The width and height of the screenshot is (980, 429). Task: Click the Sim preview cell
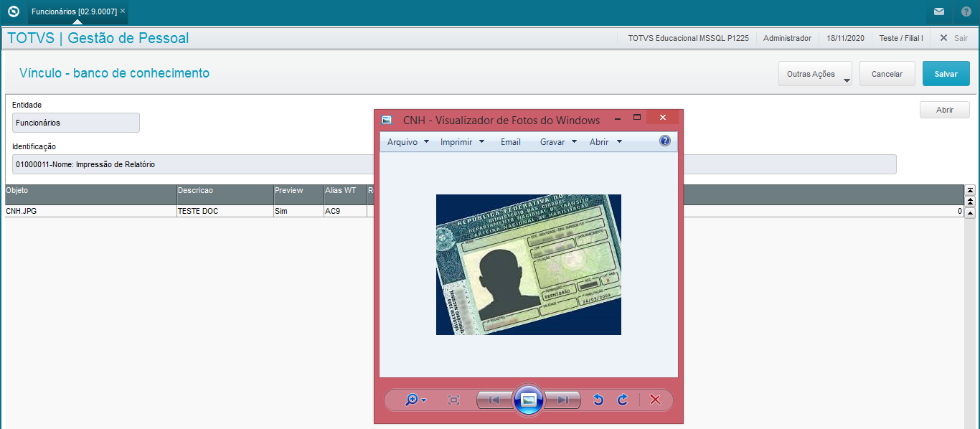point(298,212)
